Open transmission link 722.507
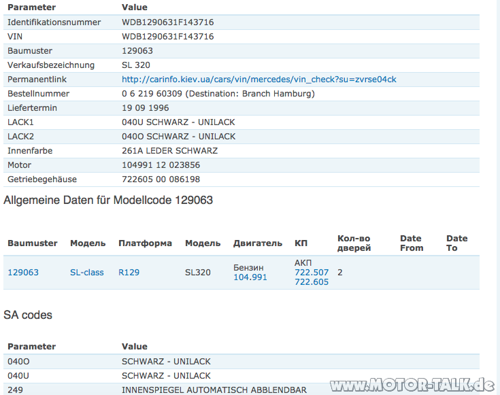 311,272
